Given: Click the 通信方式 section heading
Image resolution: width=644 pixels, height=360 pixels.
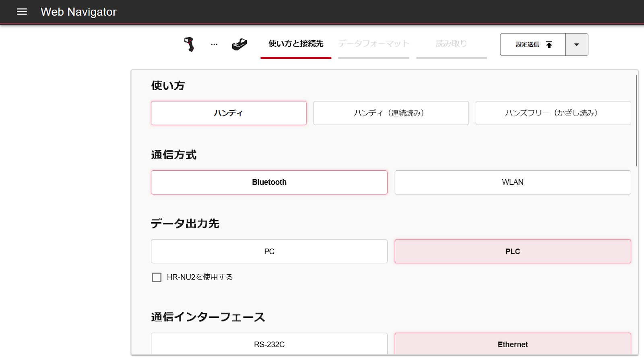Looking at the screenshot, I should pos(174,155).
